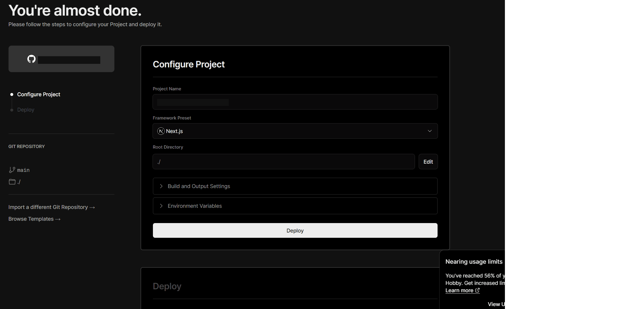Click the GitHub logo in repository card

coord(31,59)
